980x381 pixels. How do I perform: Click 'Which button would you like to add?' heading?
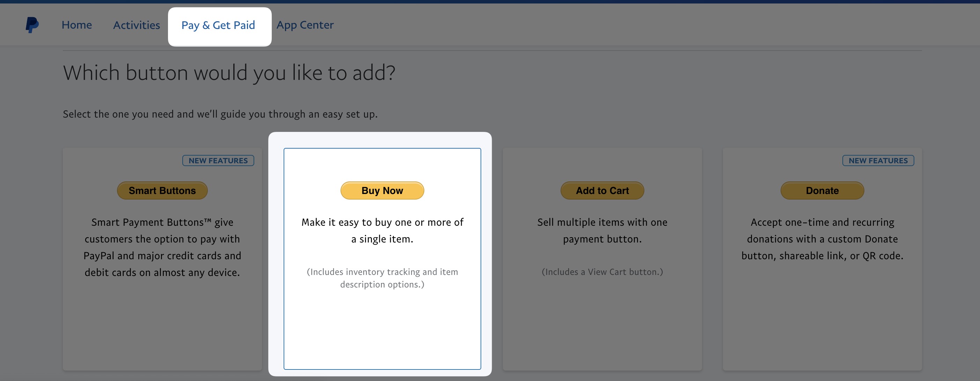pyautogui.click(x=229, y=73)
